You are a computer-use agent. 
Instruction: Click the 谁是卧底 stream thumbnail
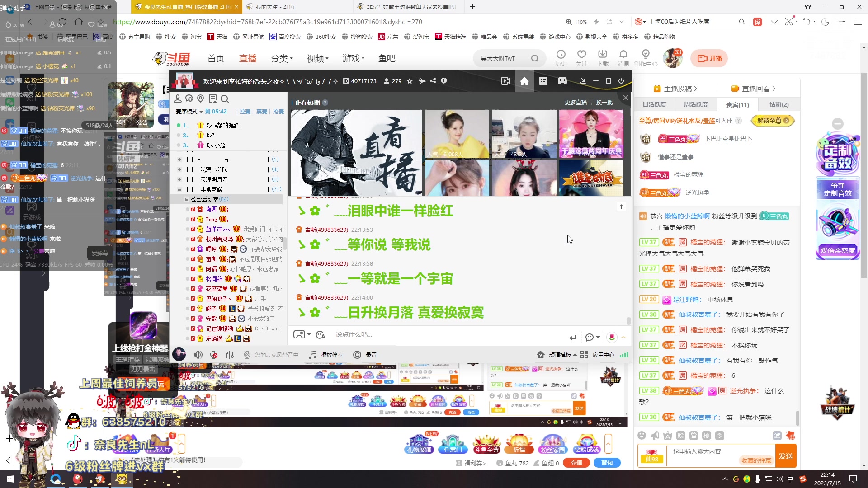coord(591,178)
